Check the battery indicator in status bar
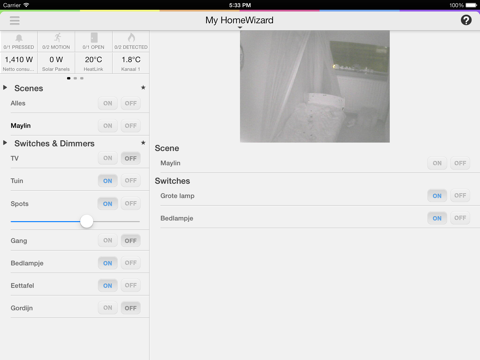This screenshot has width=480, height=360. (x=471, y=5)
